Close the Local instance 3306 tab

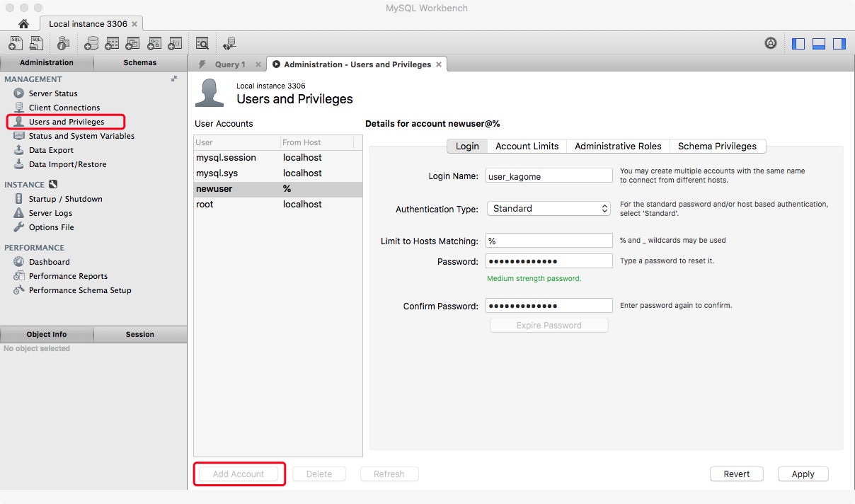[x=134, y=24]
